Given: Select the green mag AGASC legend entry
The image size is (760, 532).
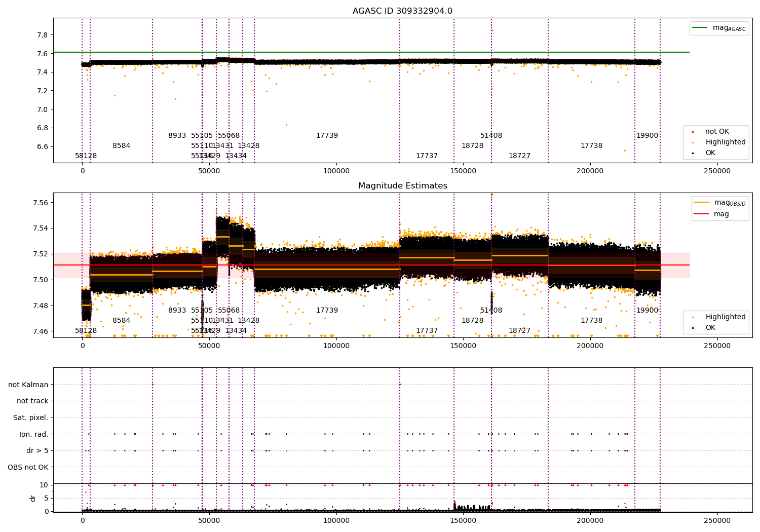Looking at the screenshot, I should 719,28.
